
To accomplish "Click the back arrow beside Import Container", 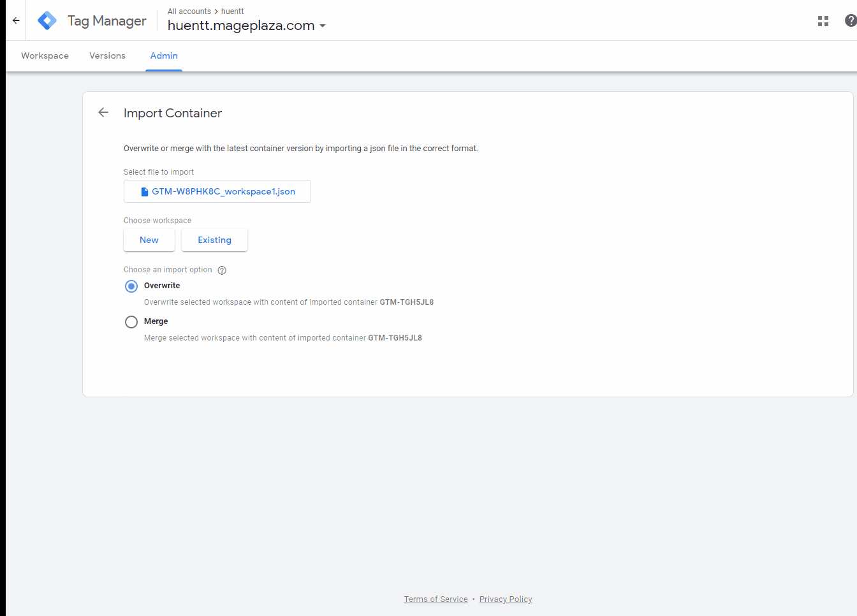I will [103, 112].
